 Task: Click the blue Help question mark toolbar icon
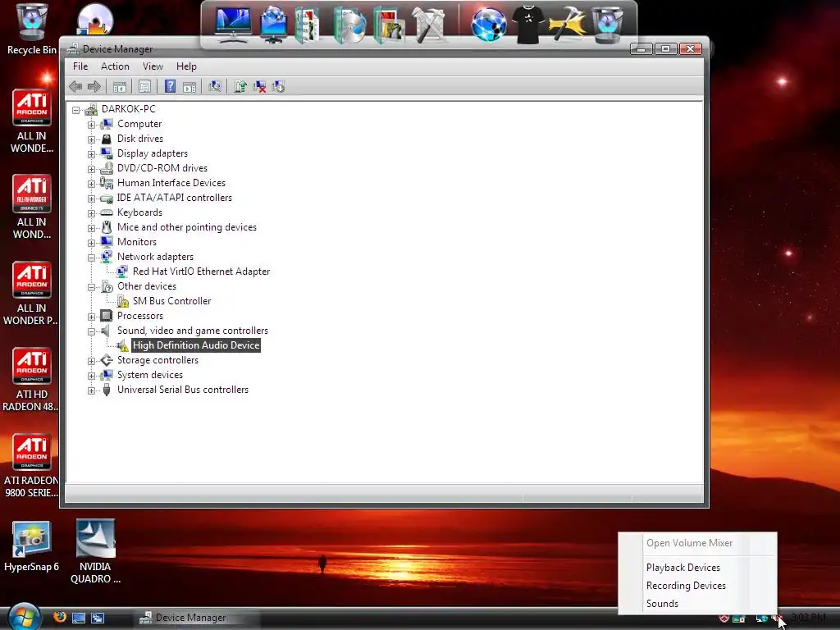coord(170,86)
